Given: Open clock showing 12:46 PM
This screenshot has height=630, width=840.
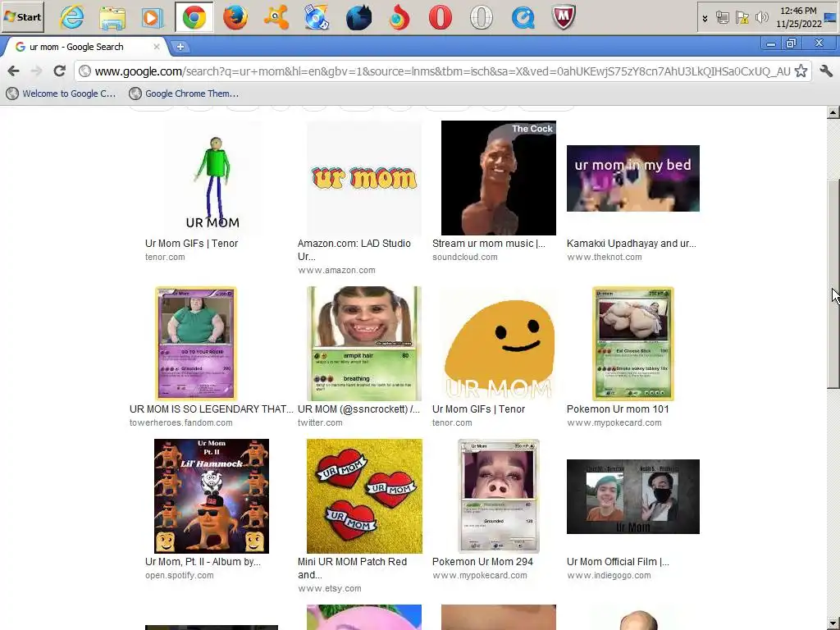Looking at the screenshot, I should pyautogui.click(x=798, y=17).
